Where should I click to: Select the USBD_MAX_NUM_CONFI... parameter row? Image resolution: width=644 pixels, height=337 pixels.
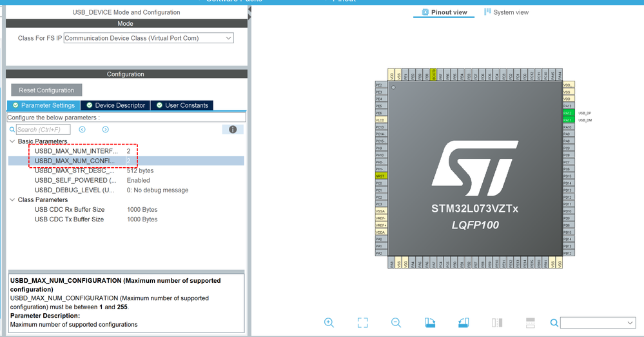(x=126, y=161)
